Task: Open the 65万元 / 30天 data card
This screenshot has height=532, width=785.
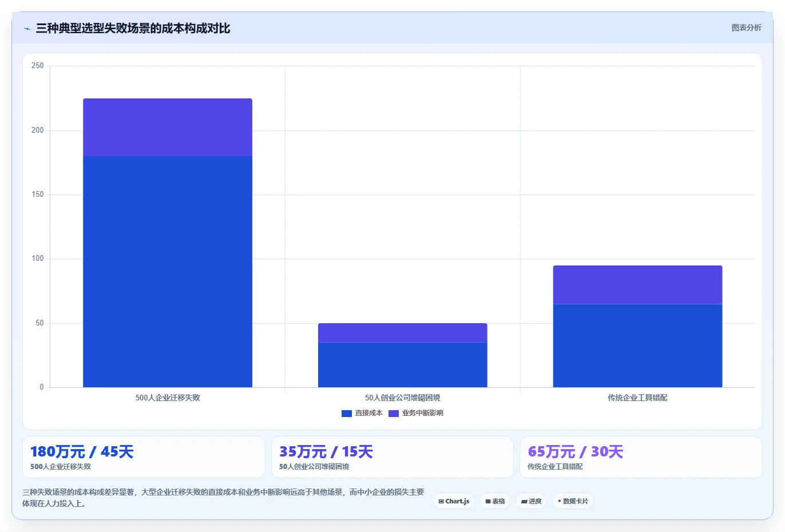Action: pyautogui.click(x=641, y=457)
